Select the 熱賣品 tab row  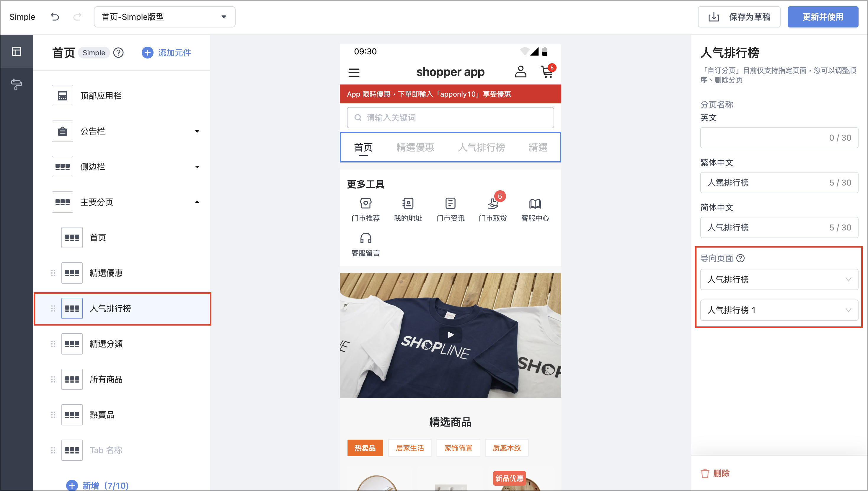click(122, 415)
